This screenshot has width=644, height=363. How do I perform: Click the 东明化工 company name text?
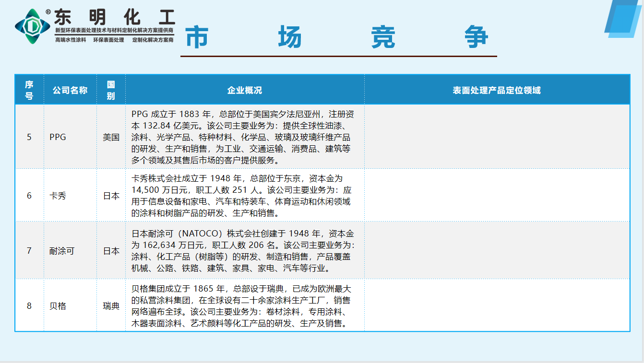click(x=114, y=17)
